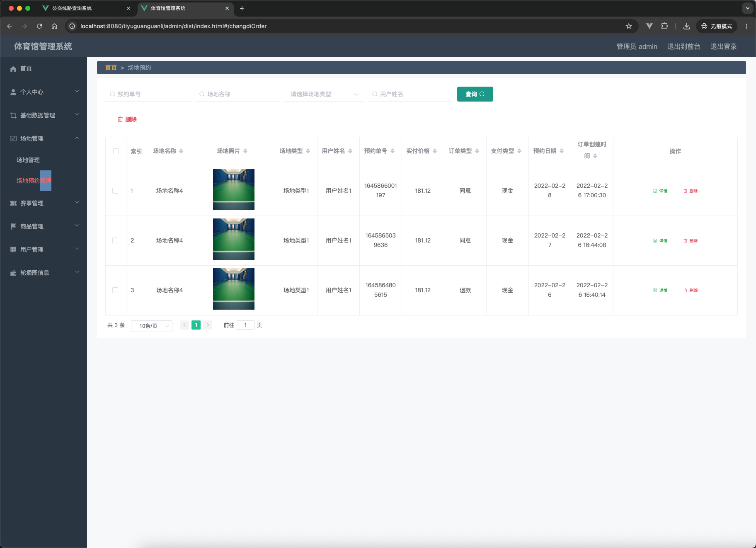The width and height of the screenshot is (756, 548).
Task: Click 删除 for row 2
Action: pyautogui.click(x=691, y=240)
